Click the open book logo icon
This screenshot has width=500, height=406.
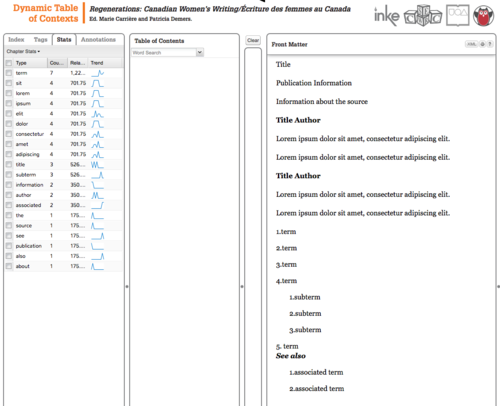click(458, 15)
